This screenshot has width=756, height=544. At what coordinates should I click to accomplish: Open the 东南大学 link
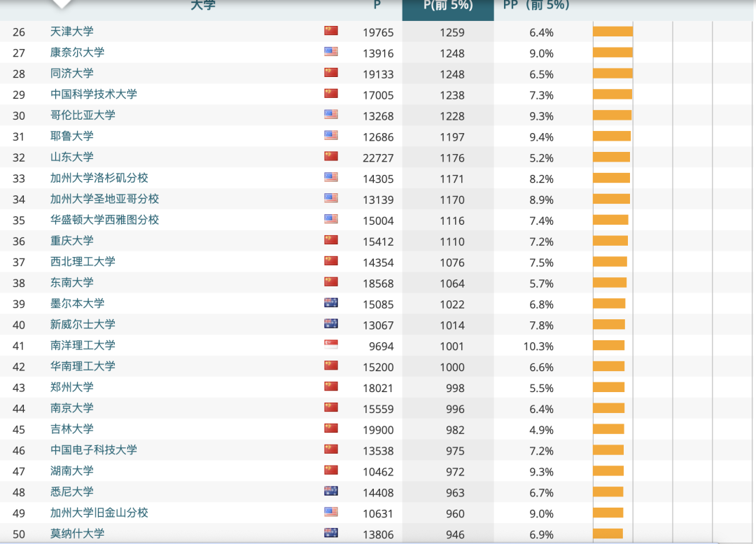point(72,283)
